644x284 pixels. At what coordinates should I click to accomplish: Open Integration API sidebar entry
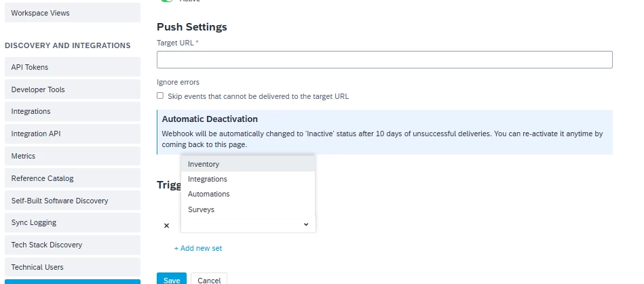(x=73, y=134)
